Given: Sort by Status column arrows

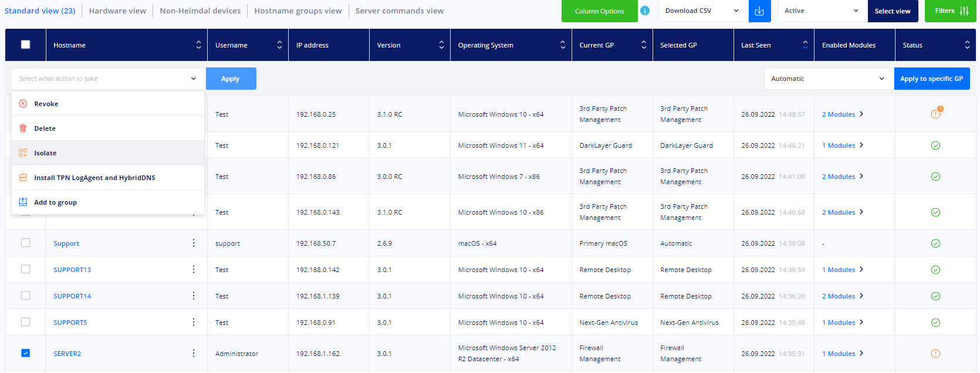Looking at the screenshot, I should point(967,45).
